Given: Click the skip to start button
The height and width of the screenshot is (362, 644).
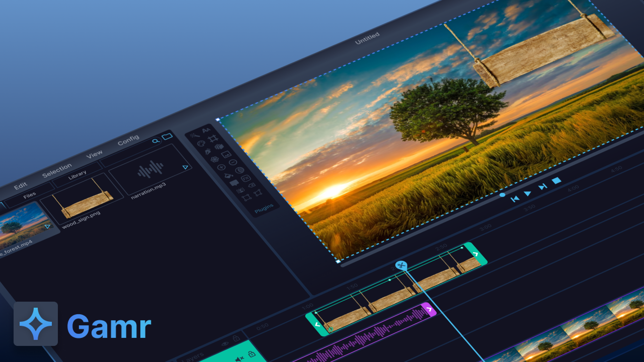Looking at the screenshot, I should 515,199.
